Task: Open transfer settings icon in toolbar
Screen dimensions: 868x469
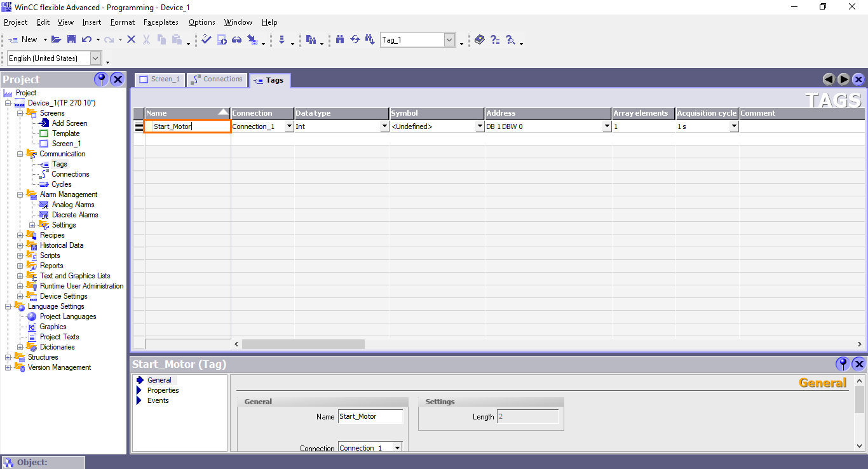Action: (x=252, y=39)
